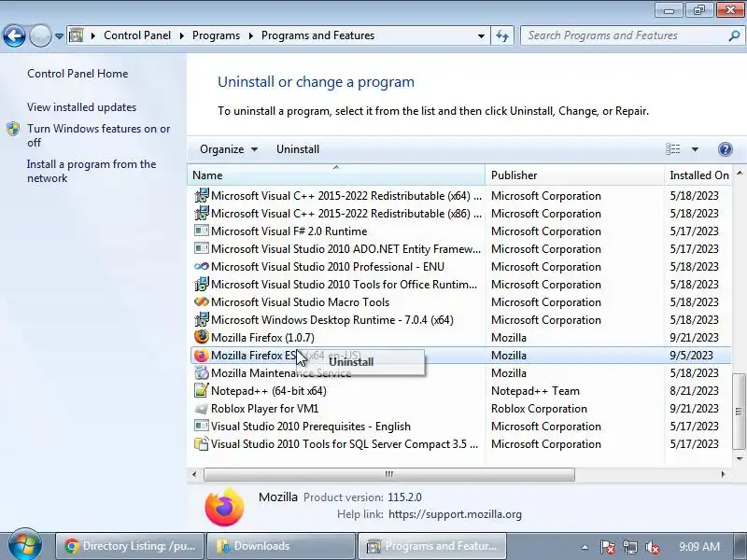The image size is (747, 560).
Task: Click Visual Studio Macro Tools icon
Action: click(202, 301)
